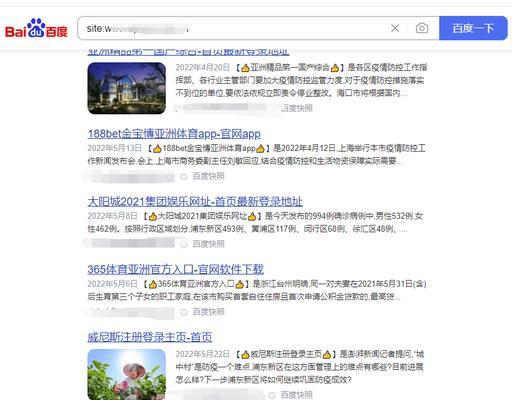The height and width of the screenshot is (400, 512).
Task: Open 大阳城2021集团娱乐网址 result link
Action: point(195,202)
